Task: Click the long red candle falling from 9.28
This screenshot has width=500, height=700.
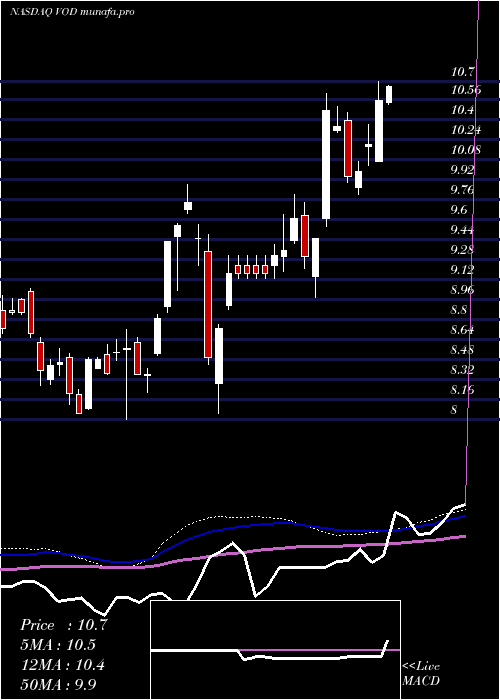Action: point(208,304)
